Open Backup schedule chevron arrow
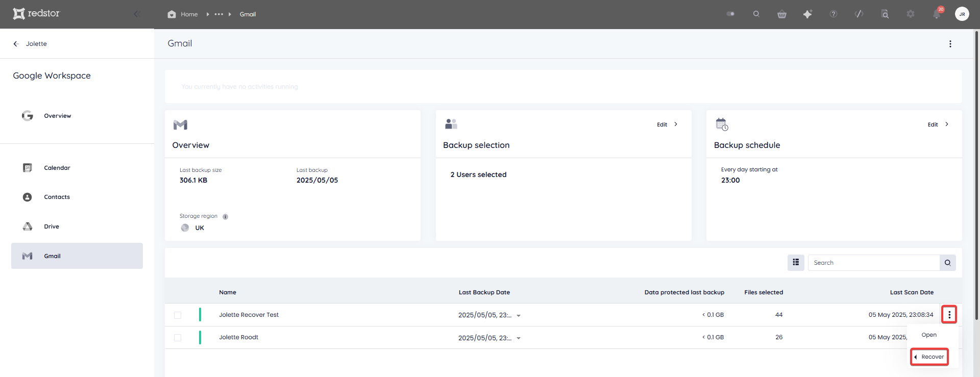 (947, 124)
